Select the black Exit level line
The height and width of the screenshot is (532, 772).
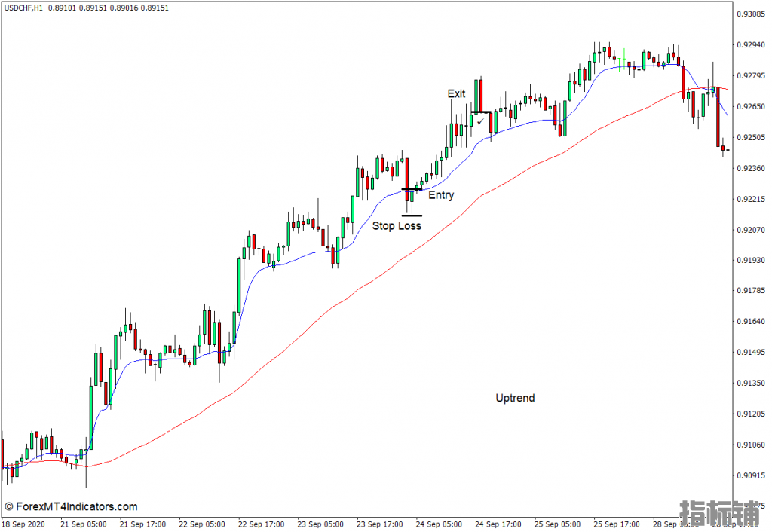point(480,112)
